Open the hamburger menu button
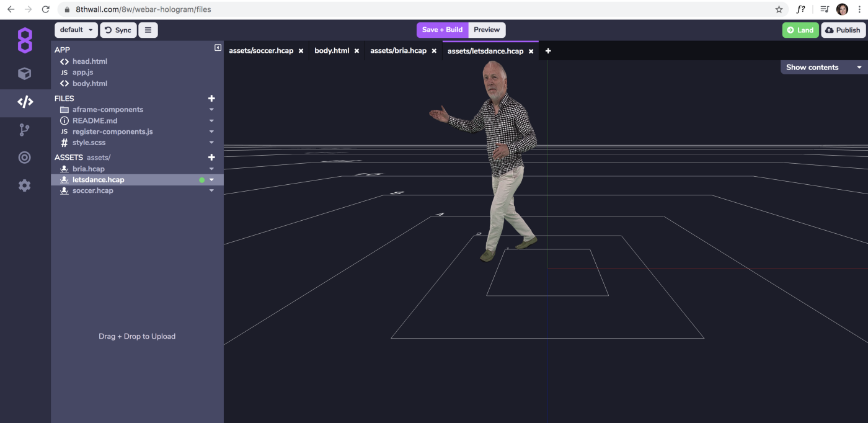The height and width of the screenshot is (423, 868). click(x=148, y=30)
